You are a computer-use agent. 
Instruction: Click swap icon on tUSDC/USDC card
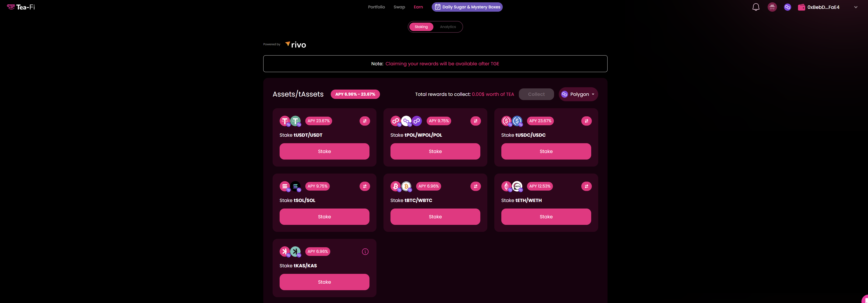click(x=586, y=121)
